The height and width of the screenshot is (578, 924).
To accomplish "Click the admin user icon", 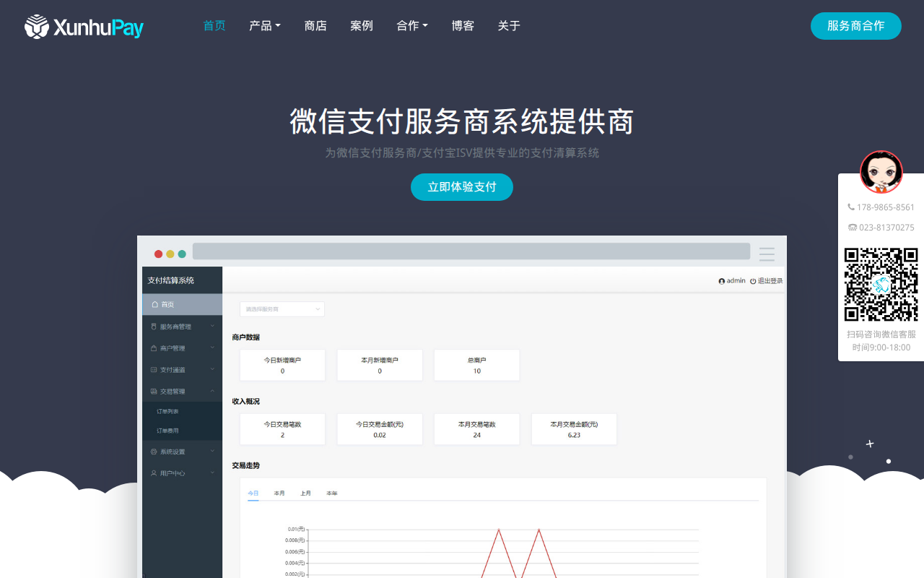I will point(722,281).
